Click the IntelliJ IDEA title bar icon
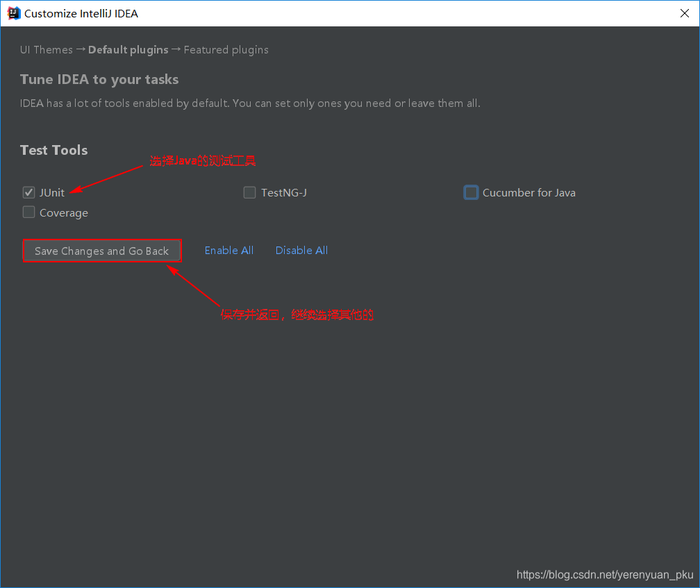 pos(14,13)
